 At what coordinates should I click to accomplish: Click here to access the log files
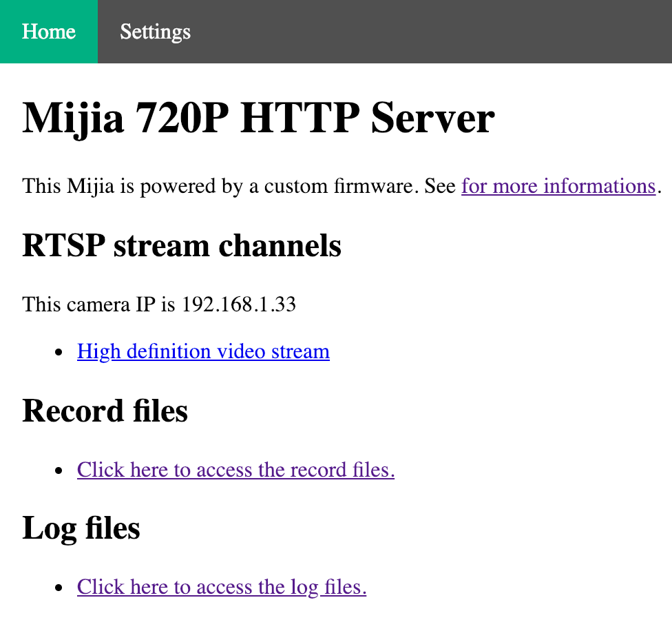coord(222,587)
